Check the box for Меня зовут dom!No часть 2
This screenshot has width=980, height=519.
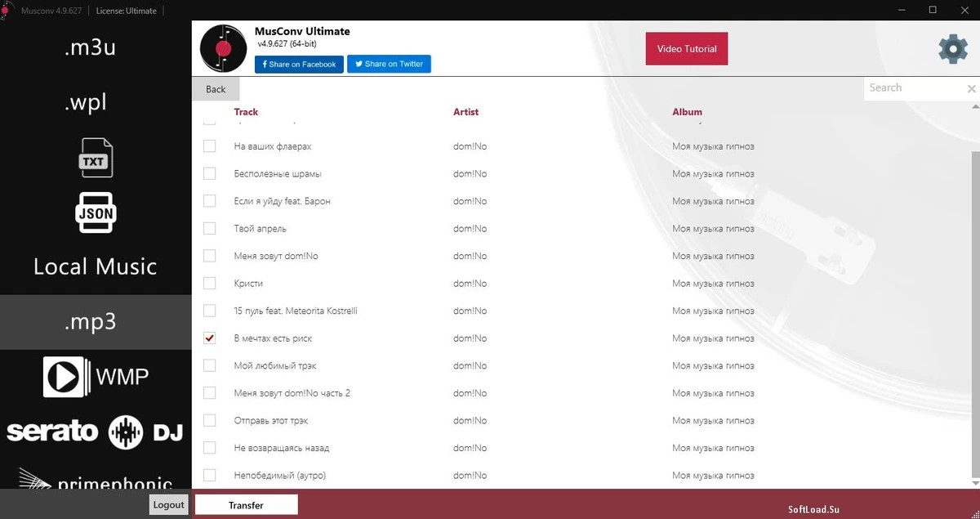tap(210, 393)
